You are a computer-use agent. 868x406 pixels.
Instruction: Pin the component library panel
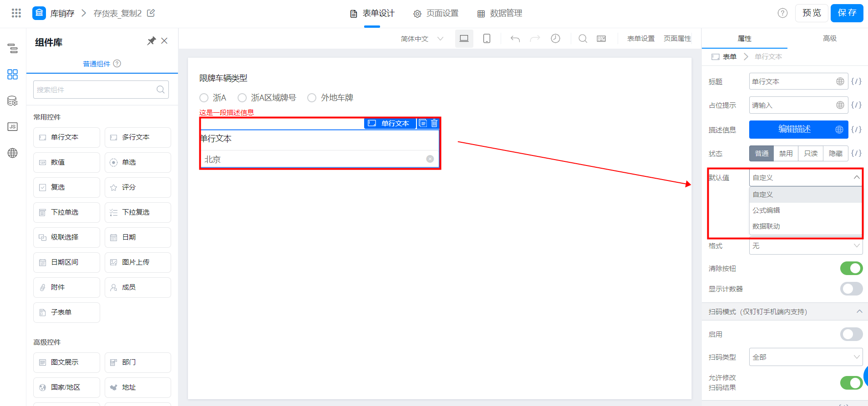152,41
